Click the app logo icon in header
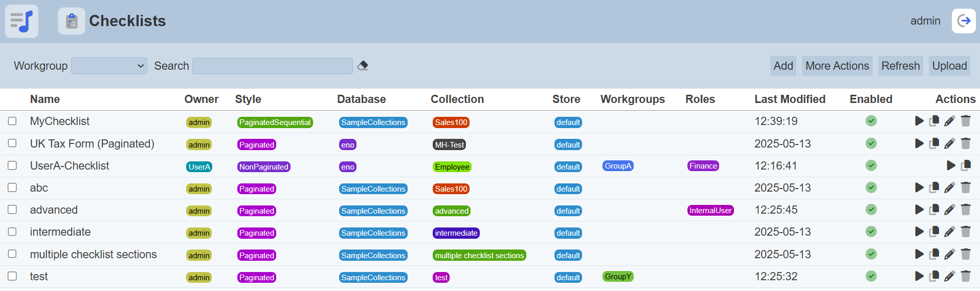Viewport: 980px width, 291px height. [21, 21]
